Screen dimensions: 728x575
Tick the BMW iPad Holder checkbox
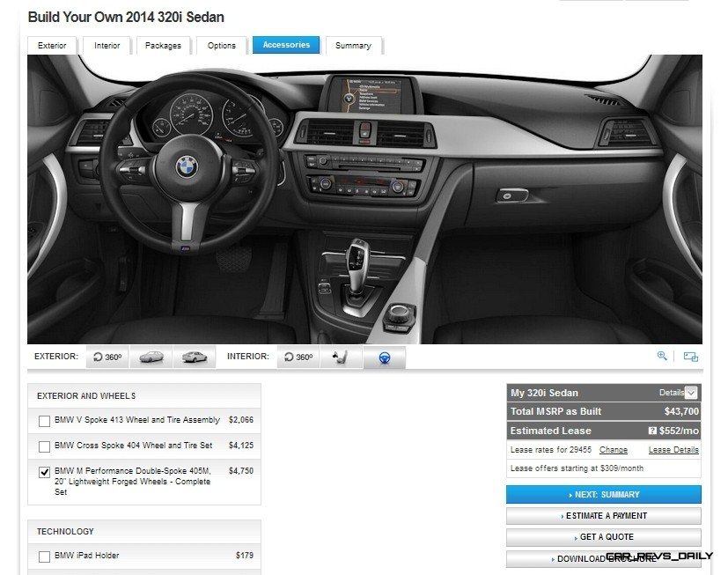pyautogui.click(x=45, y=557)
